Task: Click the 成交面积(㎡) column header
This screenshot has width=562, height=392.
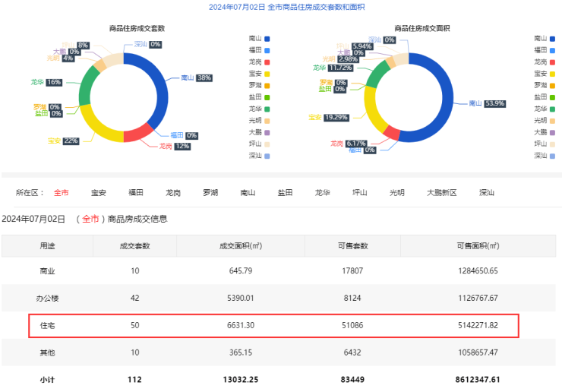Action: pyautogui.click(x=241, y=246)
